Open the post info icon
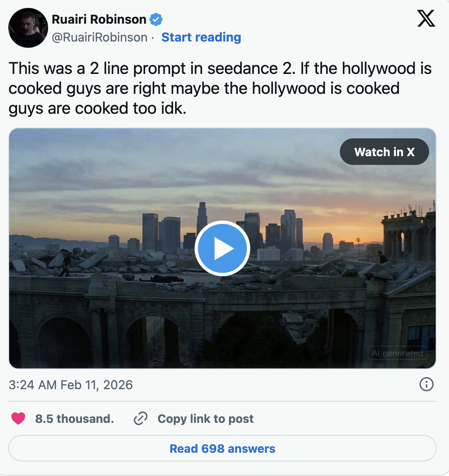Screen dimensions: 449x476 [426, 385]
